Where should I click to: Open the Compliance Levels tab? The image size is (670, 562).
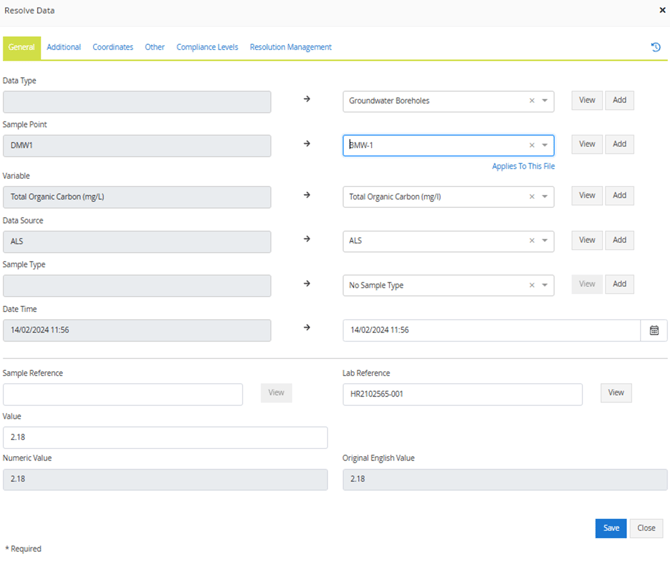tap(207, 47)
